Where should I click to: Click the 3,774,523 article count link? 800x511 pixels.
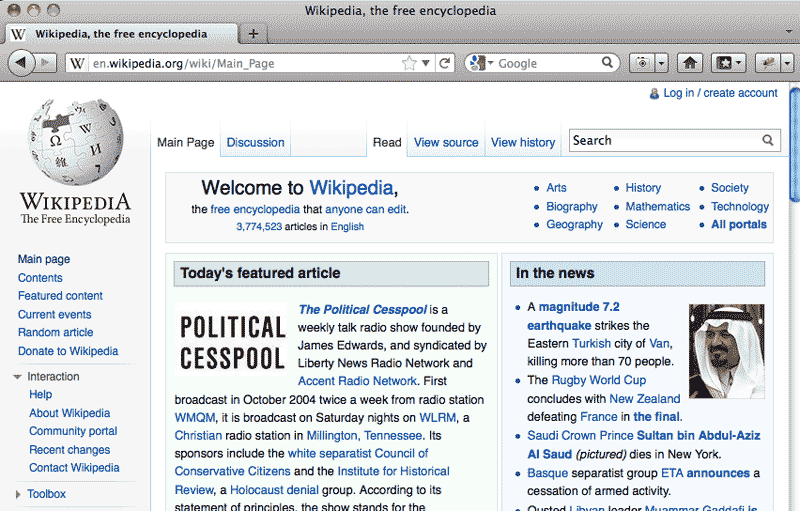(x=259, y=226)
